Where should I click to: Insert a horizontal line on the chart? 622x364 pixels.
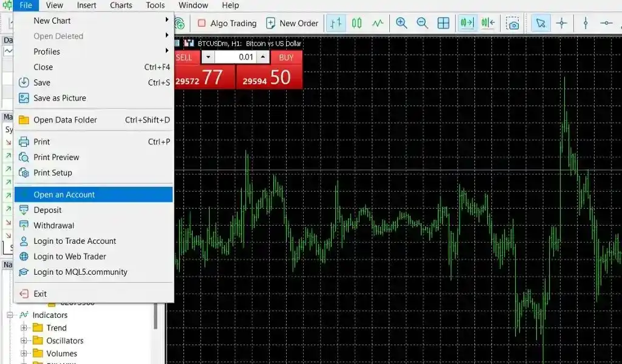pyautogui.click(x=606, y=23)
